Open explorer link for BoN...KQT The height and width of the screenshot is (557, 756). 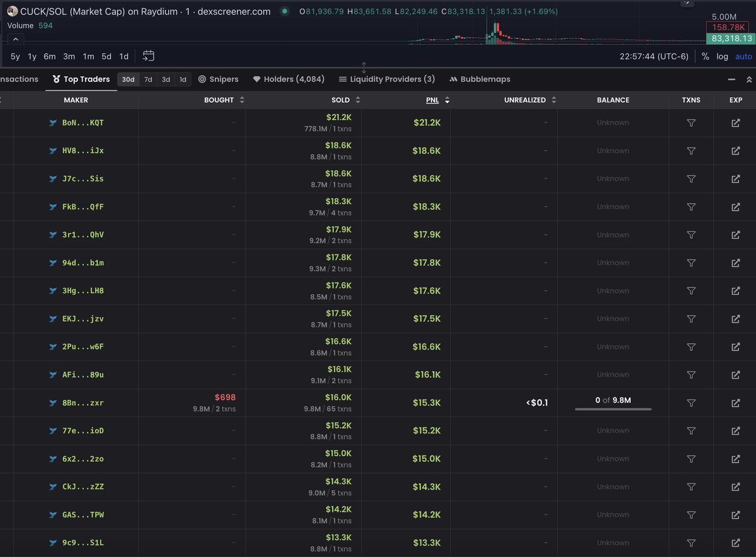click(x=735, y=123)
